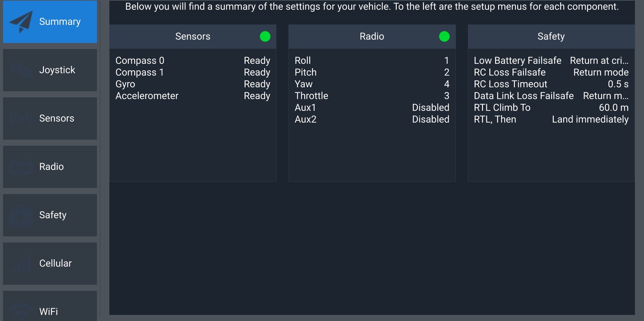Viewport: 644px width, 321px height.
Task: Click the Summary paper plane icon
Action: (21, 21)
